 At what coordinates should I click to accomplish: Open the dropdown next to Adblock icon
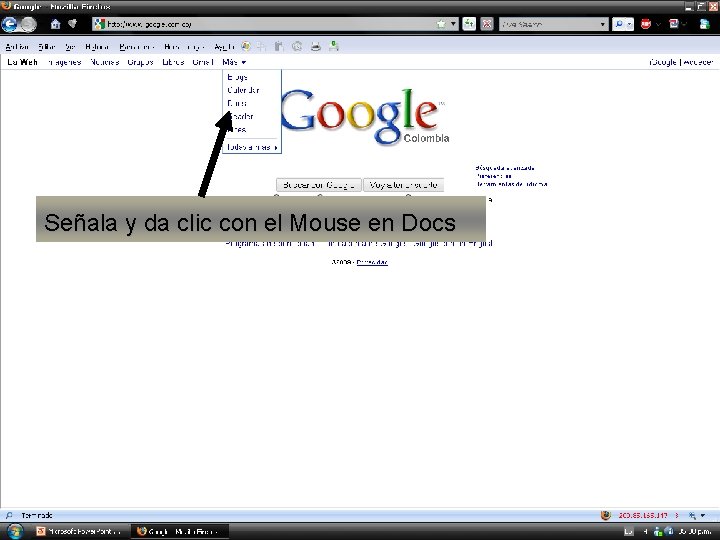[658, 24]
